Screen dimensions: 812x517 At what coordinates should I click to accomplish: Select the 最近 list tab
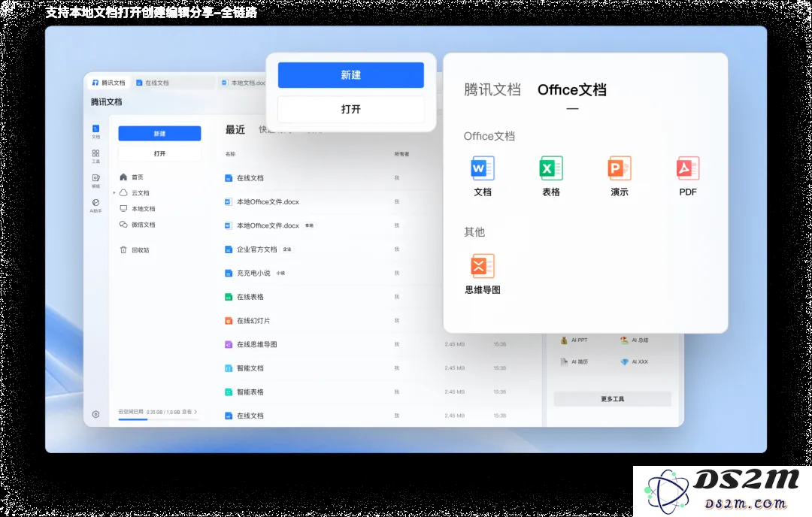pos(235,129)
